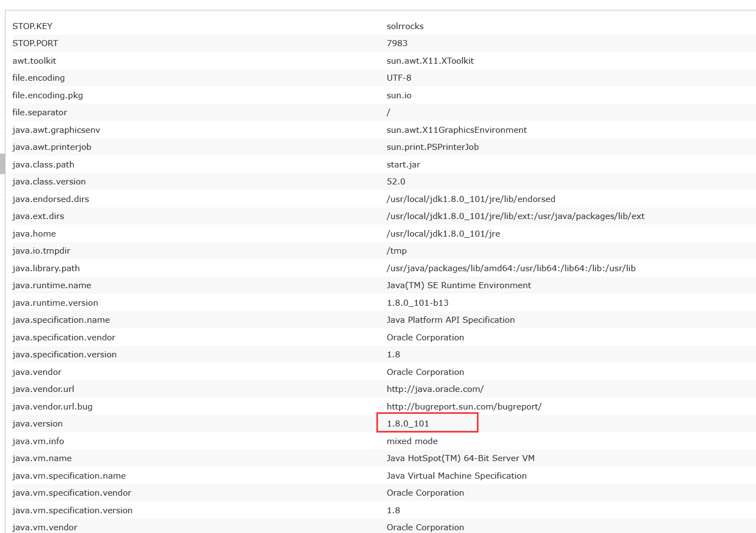Click the highlighted java.version value 1.8.0_101
Screen dimensions: 756x533
point(408,424)
